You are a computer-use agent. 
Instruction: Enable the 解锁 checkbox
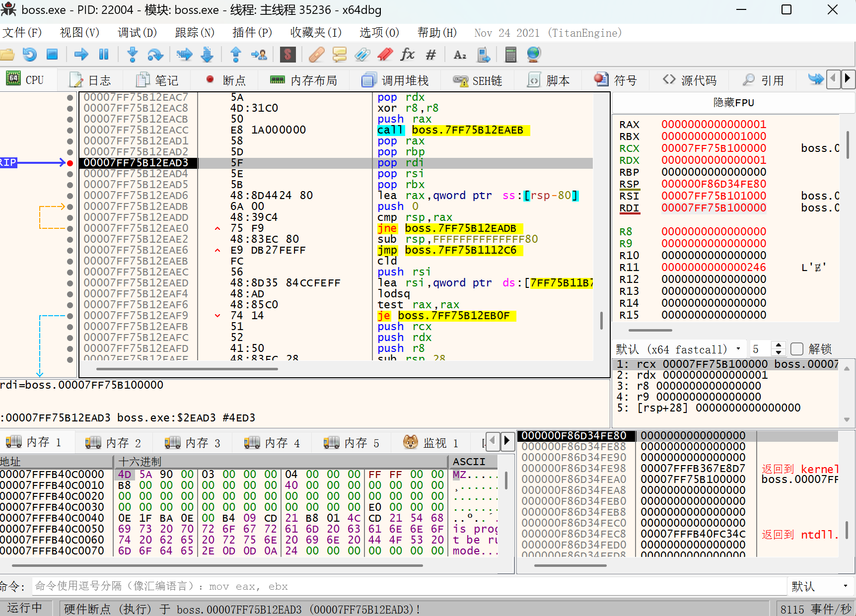point(797,349)
